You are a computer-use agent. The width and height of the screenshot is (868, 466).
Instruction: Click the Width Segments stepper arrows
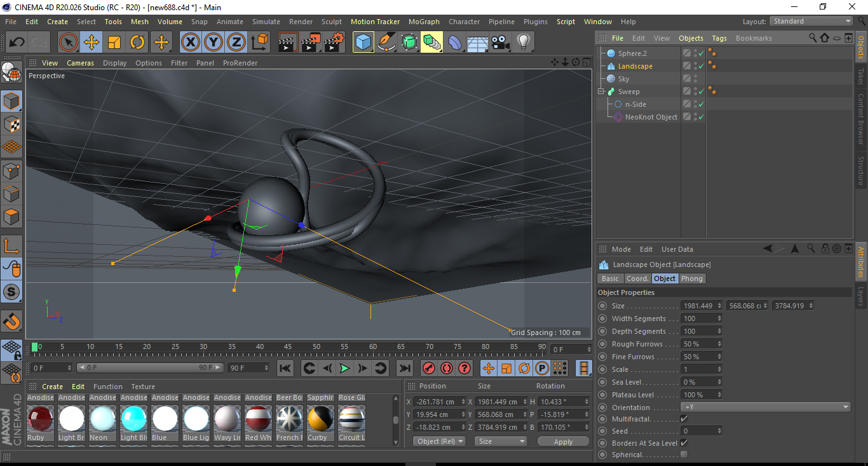[x=719, y=319]
